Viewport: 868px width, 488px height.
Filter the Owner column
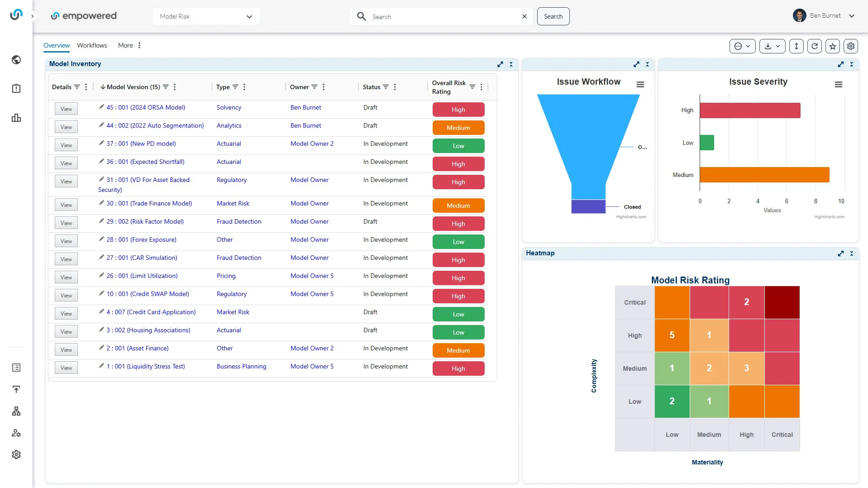pyautogui.click(x=315, y=87)
